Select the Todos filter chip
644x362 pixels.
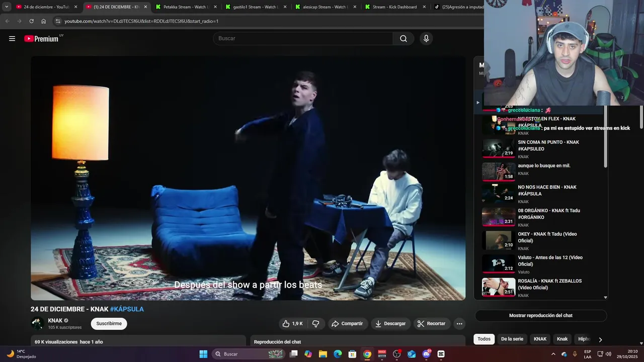(484, 339)
